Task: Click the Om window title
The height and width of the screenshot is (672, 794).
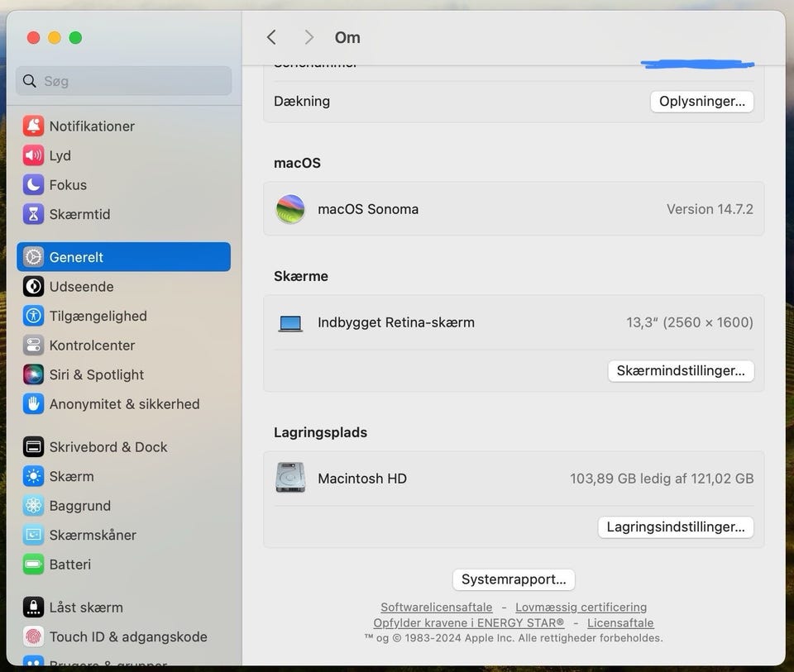Action: tap(347, 37)
